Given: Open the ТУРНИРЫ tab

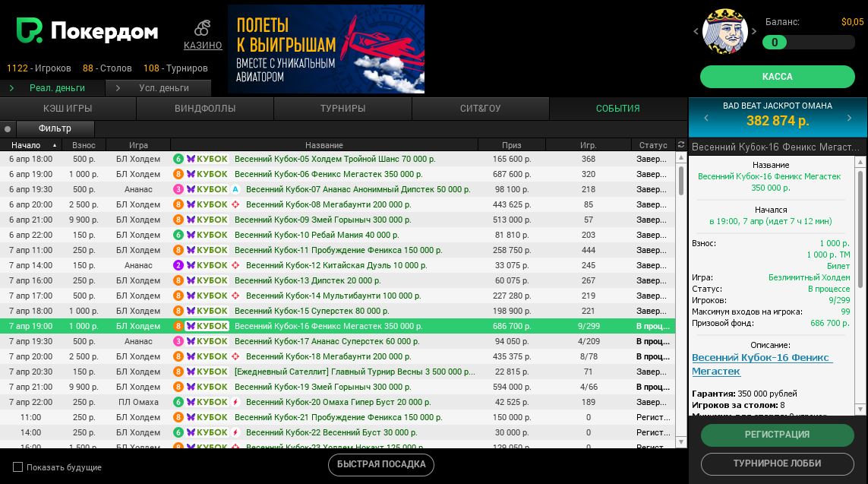Looking at the screenshot, I should pos(342,109).
